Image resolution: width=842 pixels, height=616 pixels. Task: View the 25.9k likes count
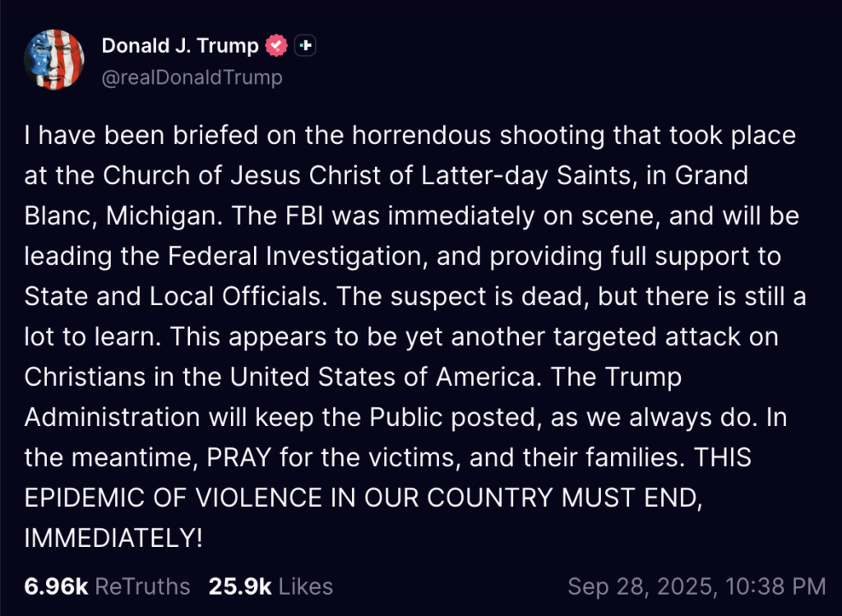(240, 586)
